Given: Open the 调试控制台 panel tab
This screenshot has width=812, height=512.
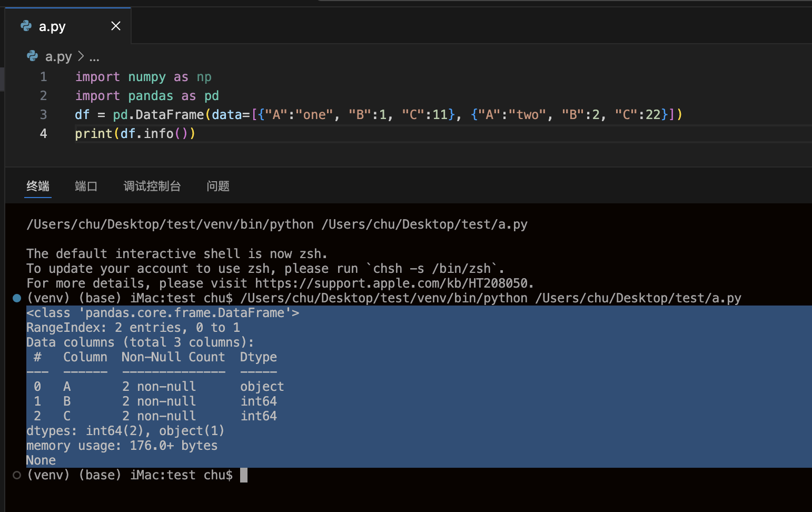Looking at the screenshot, I should 152,186.
